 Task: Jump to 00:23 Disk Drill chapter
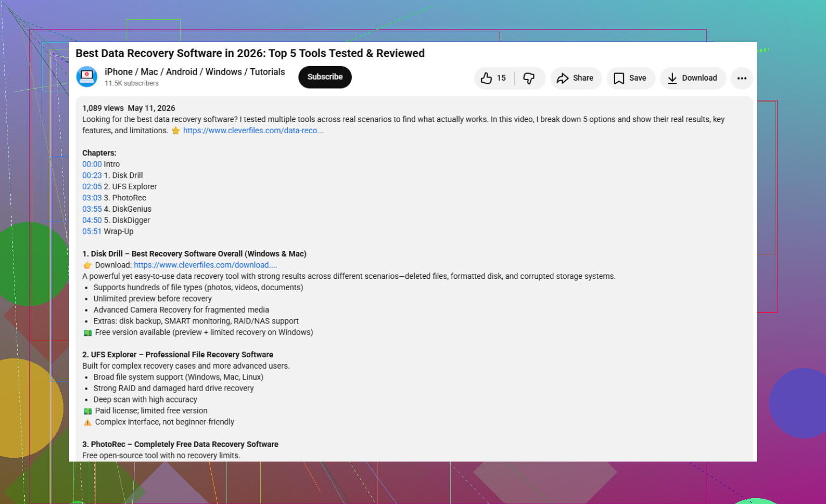(92, 176)
